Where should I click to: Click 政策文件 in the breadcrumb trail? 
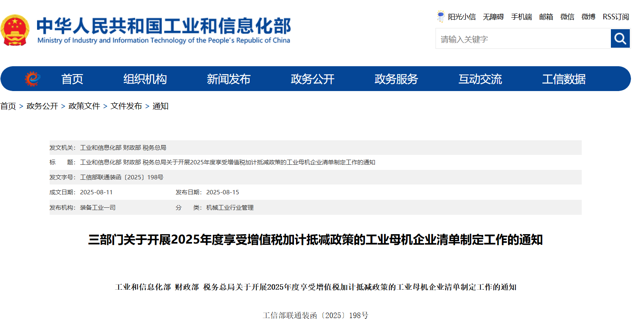click(84, 106)
